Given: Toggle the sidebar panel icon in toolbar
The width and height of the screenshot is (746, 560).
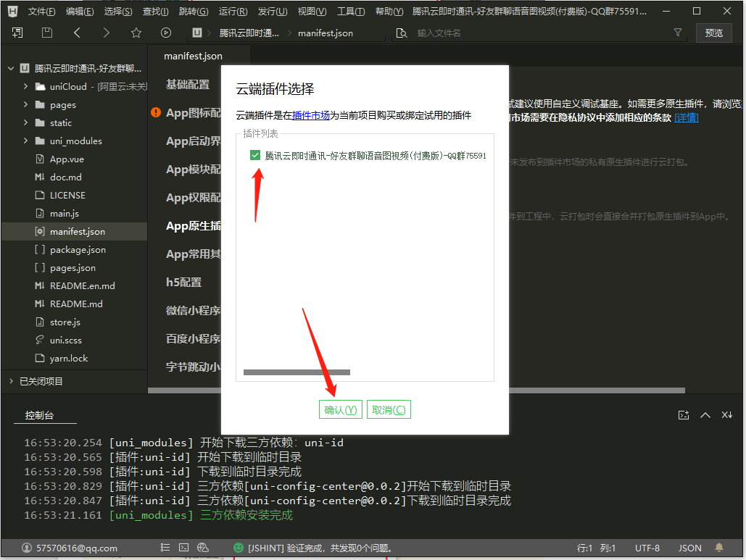Looking at the screenshot, I should pos(17,33).
